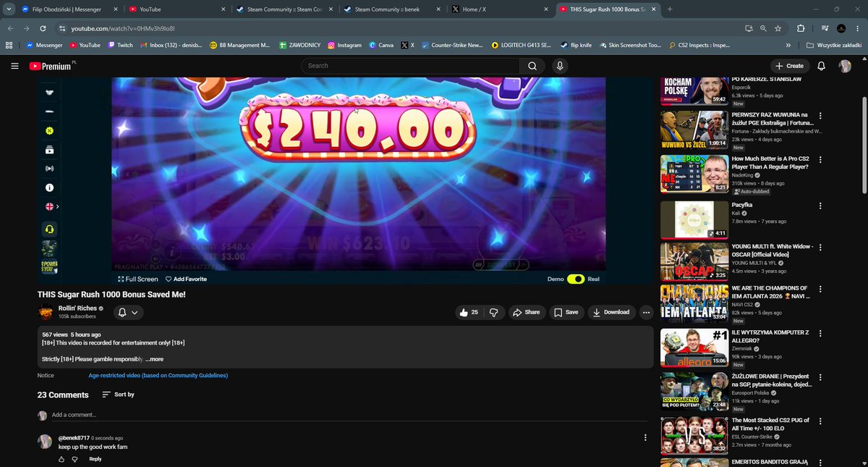Click the info icon in video sidebar
868x467 pixels.
49,188
